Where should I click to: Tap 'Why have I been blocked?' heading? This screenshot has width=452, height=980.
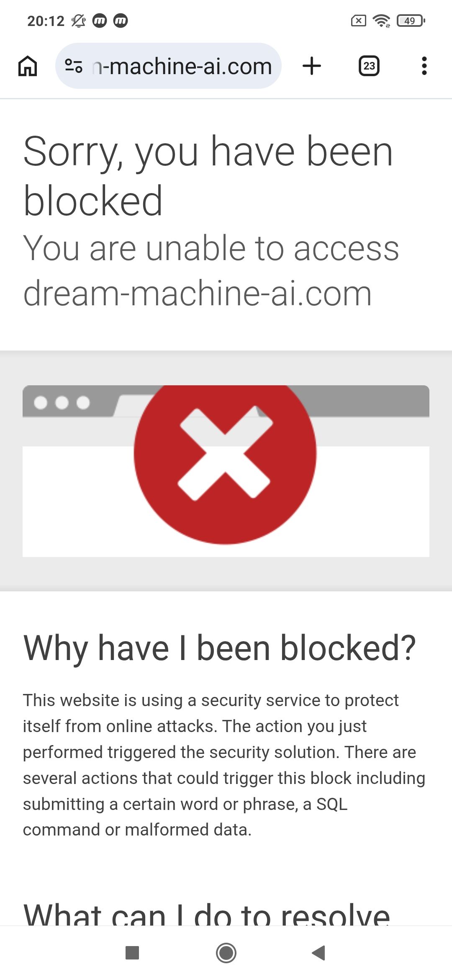coord(220,648)
